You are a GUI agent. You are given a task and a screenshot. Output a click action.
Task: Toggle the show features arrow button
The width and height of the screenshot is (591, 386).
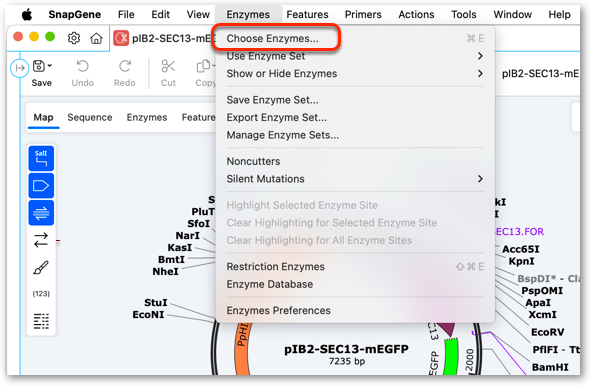point(41,186)
